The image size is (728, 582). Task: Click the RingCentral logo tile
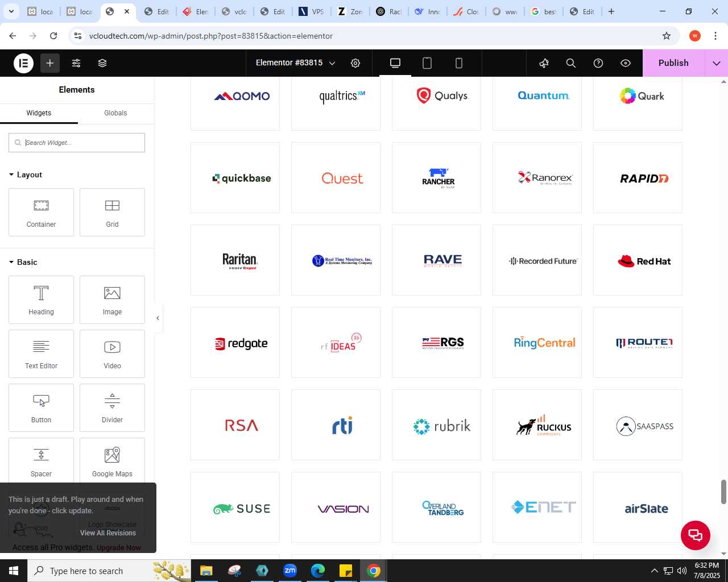coord(537,343)
